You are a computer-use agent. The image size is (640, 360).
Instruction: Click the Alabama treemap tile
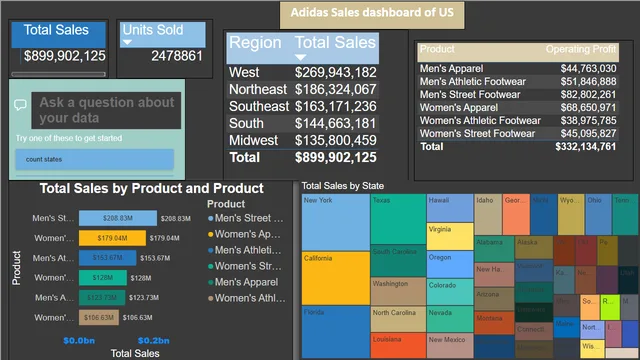tap(494, 249)
